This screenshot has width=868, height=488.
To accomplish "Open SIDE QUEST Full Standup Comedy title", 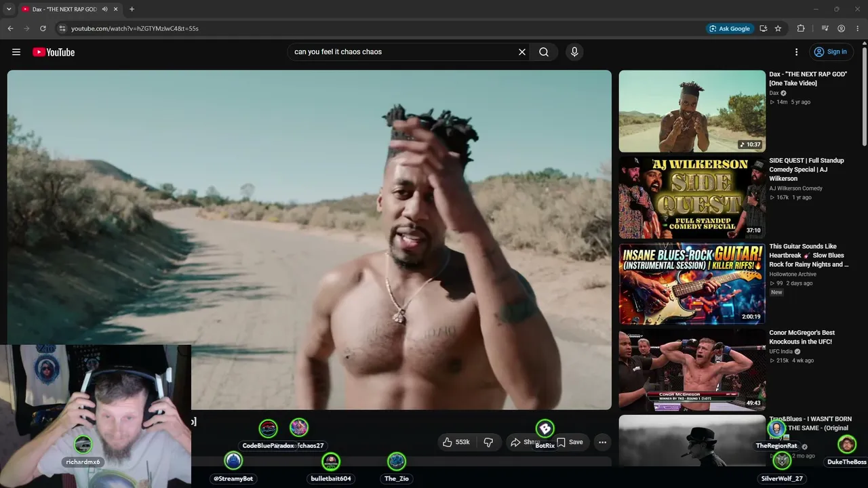I will [x=807, y=169].
